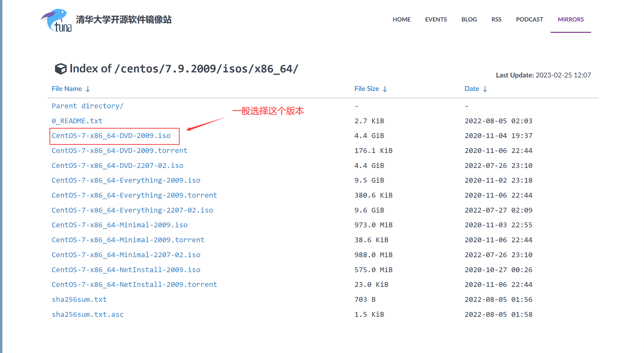
Task: Select the MIRRORS nav tab
Action: click(571, 20)
